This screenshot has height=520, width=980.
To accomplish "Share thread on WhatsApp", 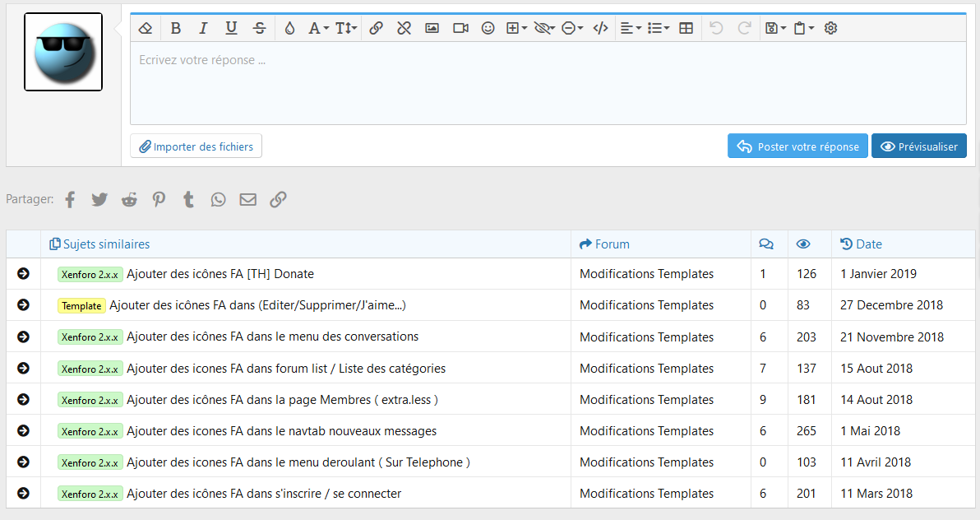I will (x=218, y=199).
